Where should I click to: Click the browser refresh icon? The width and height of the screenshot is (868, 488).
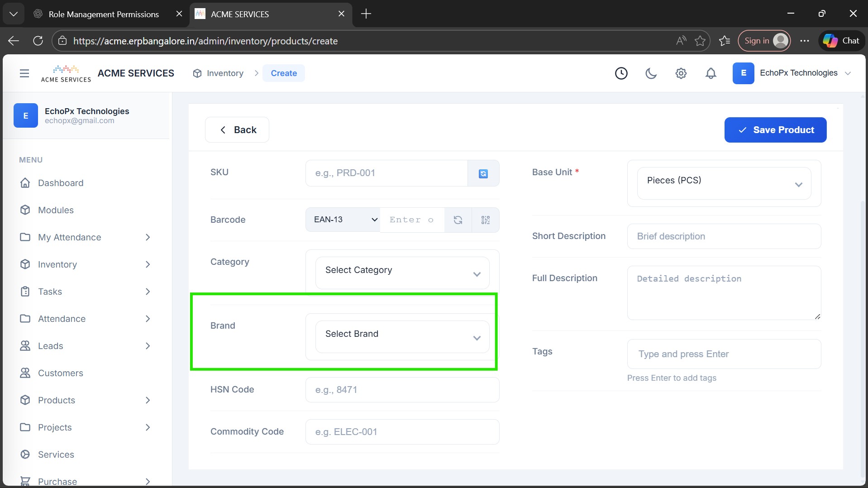tap(38, 41)
